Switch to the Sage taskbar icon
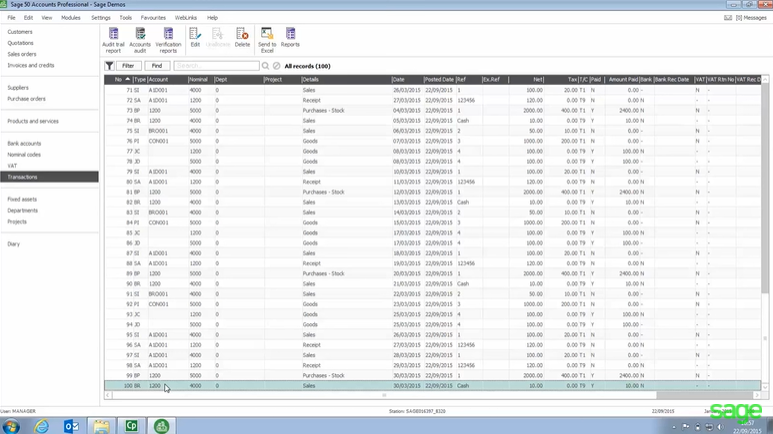This screenshot has height=434, width=773. click(x=161, y=426)
